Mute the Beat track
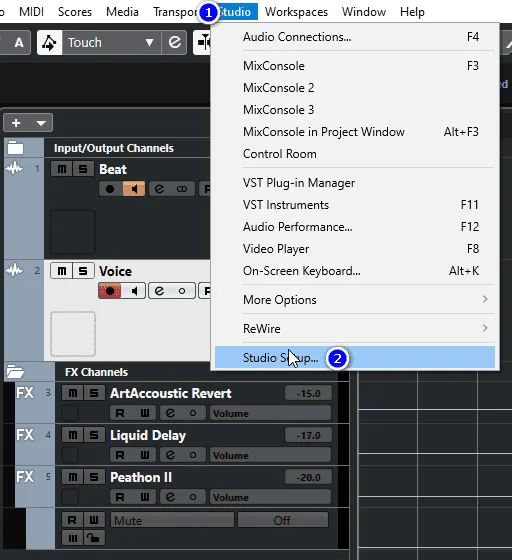Viewport: 512px width, 560px height. pos(62,169)
